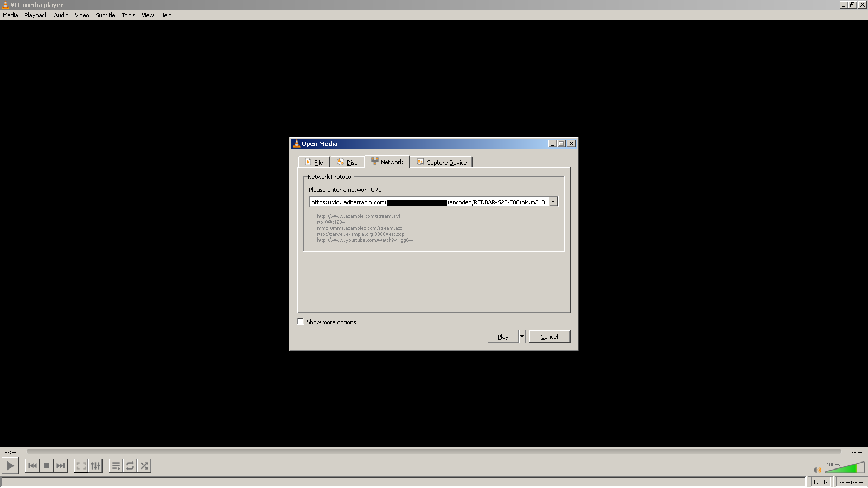Click the VLC cone icon in main title bar
The image size is (868, 488).
5,5
